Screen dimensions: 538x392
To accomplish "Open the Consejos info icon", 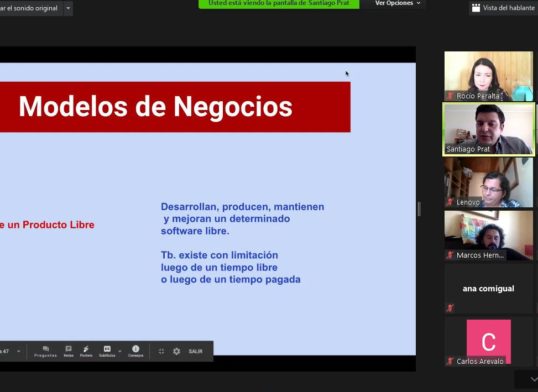I will pos(136,351).
